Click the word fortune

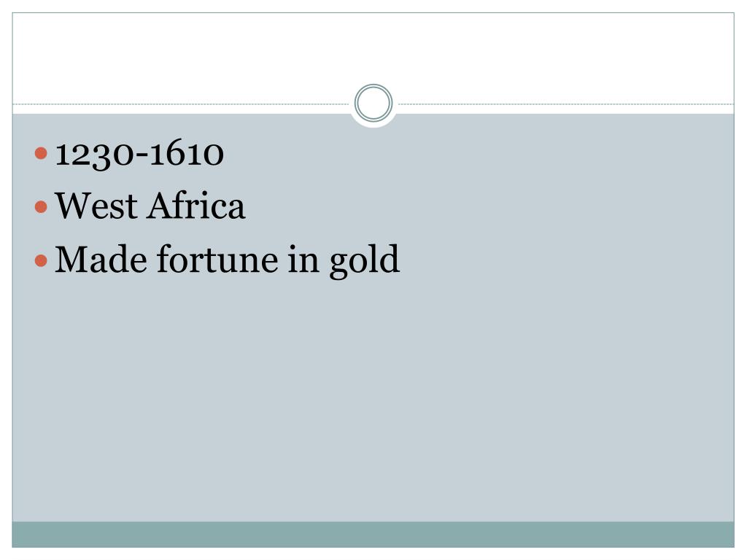coord(217,259)
